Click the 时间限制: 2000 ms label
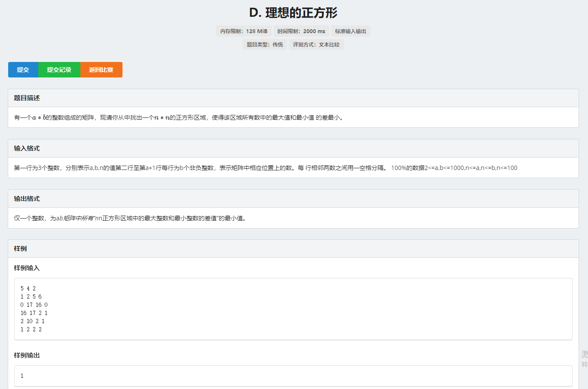588x389 pixels. 301,31
